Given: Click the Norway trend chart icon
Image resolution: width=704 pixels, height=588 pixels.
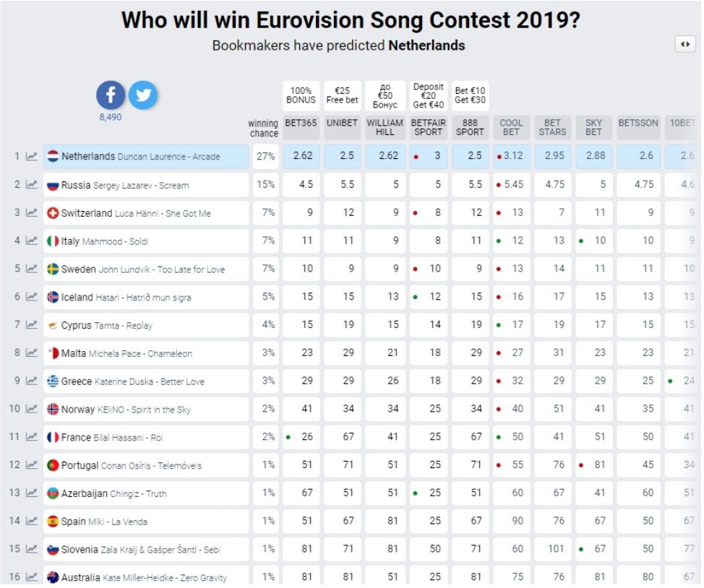Looking at the screenshot, I should coord(31,409).
